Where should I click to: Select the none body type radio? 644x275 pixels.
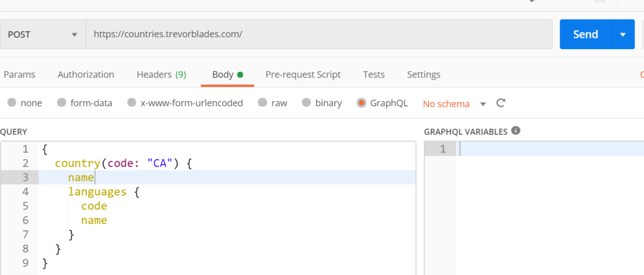tap(11, 103)
